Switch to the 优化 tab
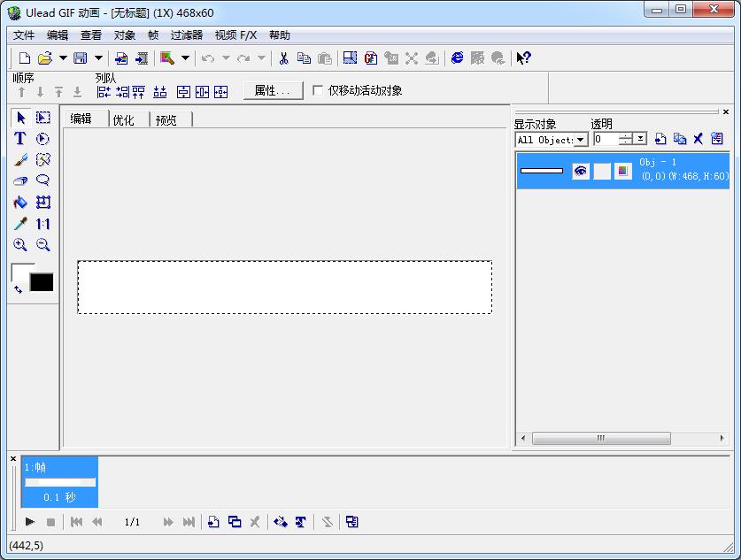The image size is (741, 560). point(124,120)
